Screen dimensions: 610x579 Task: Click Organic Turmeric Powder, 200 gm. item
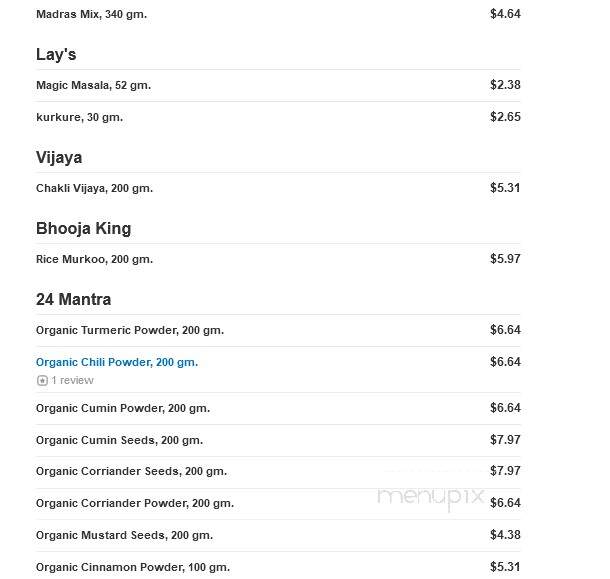[130, 330]
